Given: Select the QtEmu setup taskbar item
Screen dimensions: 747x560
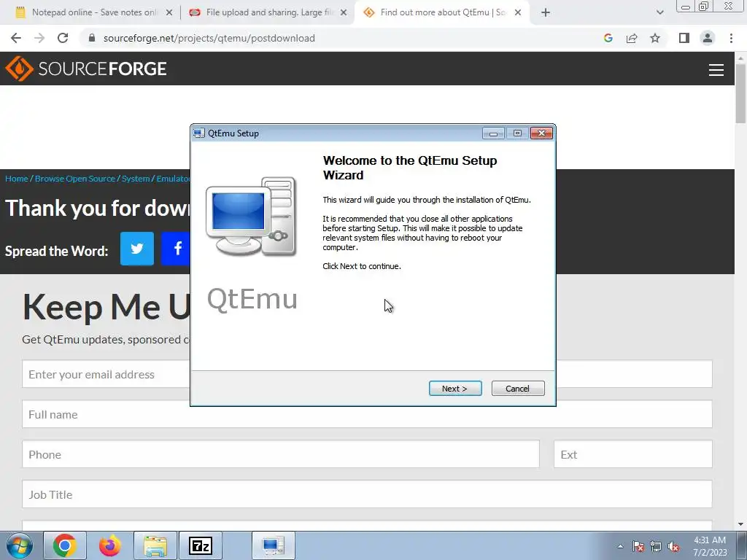Looking at the screenshot, I should (x=273, y=545).
